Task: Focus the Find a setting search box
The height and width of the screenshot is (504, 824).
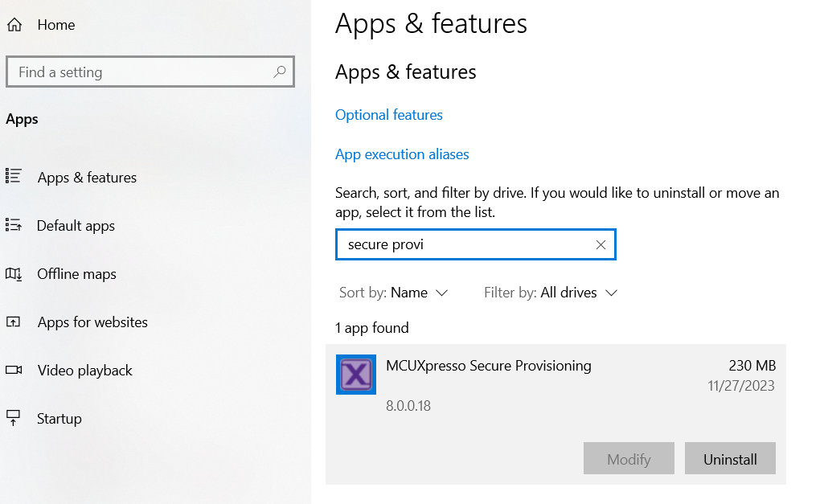Action: [x=150, y=72]
